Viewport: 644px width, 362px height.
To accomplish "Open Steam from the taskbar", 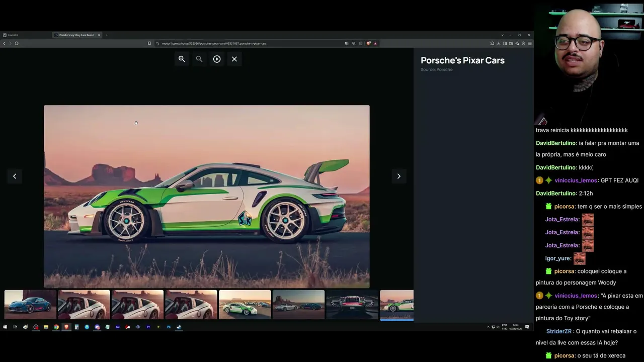I will point(179,327).
